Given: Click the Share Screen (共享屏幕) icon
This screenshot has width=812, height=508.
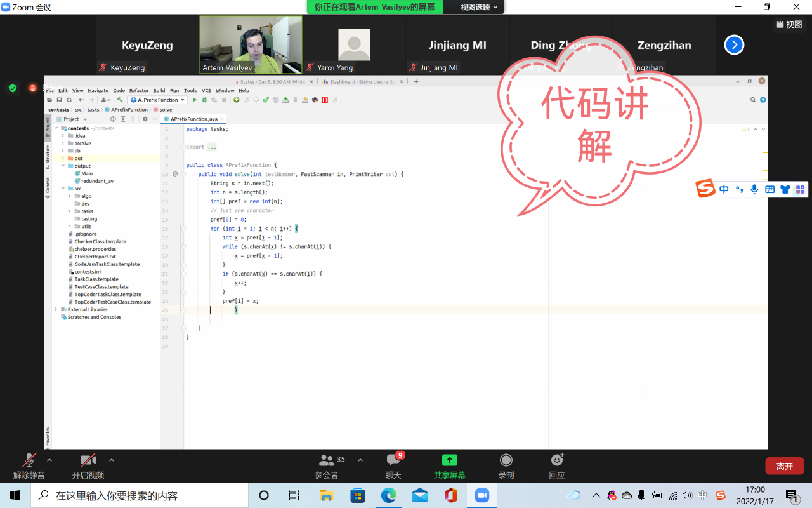Looking at the screenshot, I should (449, 460).
